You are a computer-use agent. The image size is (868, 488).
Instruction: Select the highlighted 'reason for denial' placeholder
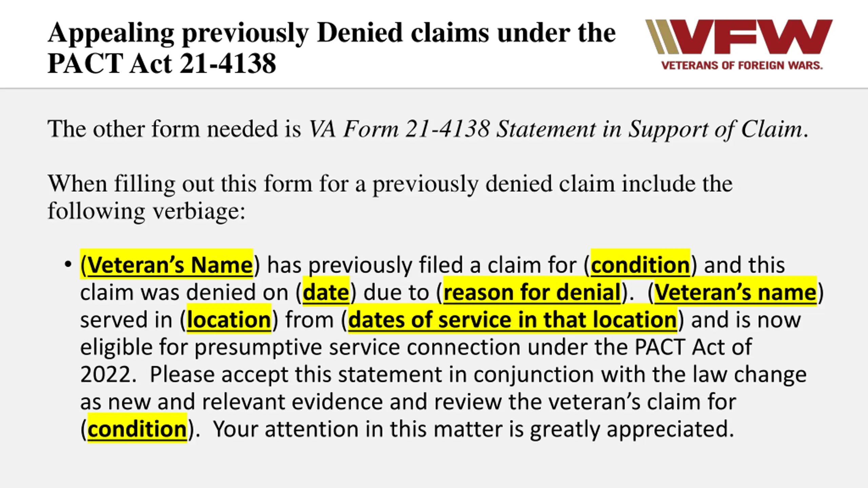(532, 292)
